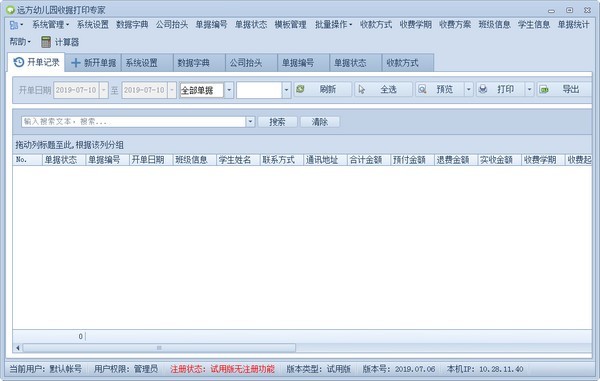Open 学生信息 in the menu bar
The height and width of the screenshot is (381, 600).
[x=534, y=25]
